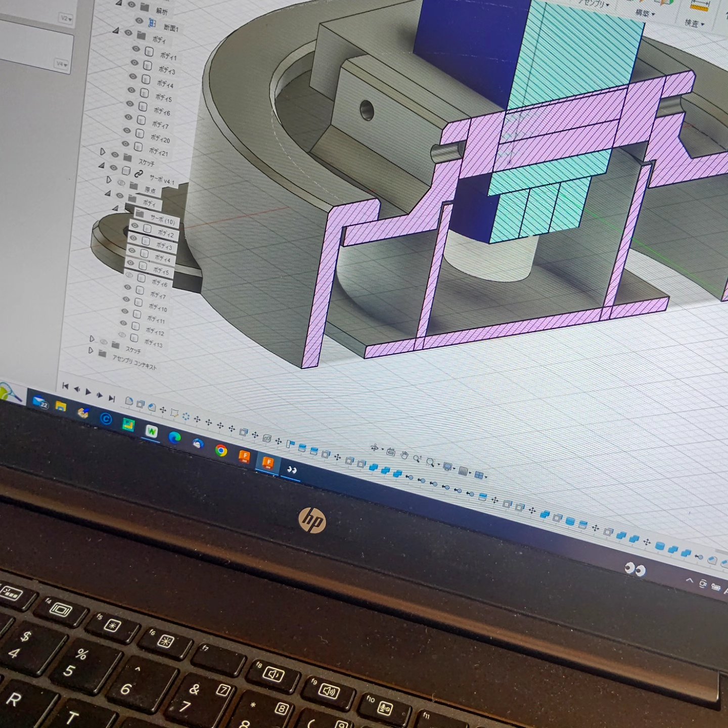Image resolution: width=728 pixels, height=728 pixels.
Task: Step forward one timeline feature
Action: 100,395
